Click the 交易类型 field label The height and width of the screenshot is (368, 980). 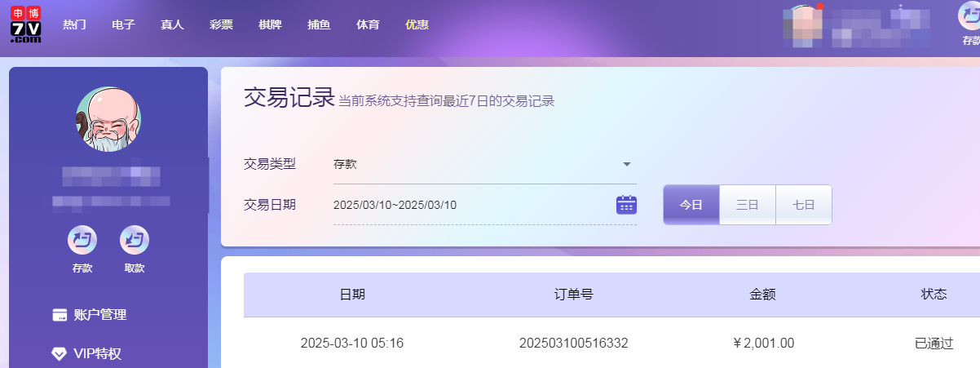pyautogui.click(x=270, y=164)
